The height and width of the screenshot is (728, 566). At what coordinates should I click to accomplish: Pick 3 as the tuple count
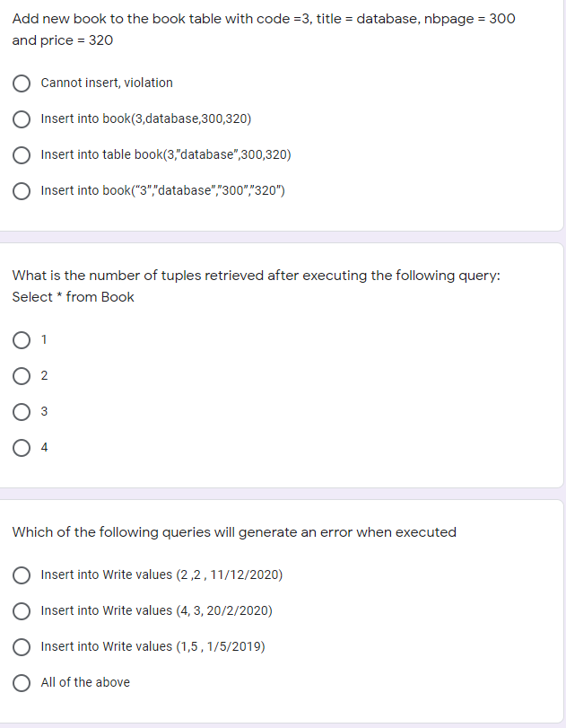pos(22,412)
